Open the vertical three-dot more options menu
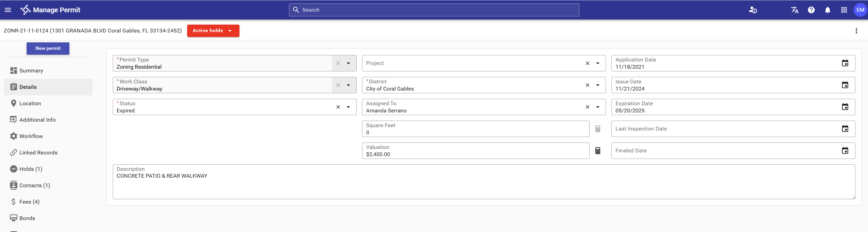Image resolution: width=868 pixels, height=232 pixels. (856, 31)
